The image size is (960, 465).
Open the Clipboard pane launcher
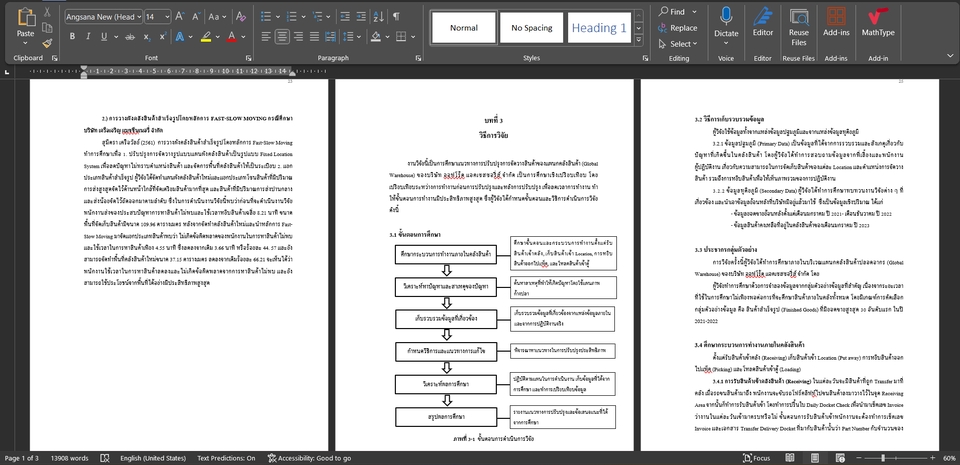54,58
